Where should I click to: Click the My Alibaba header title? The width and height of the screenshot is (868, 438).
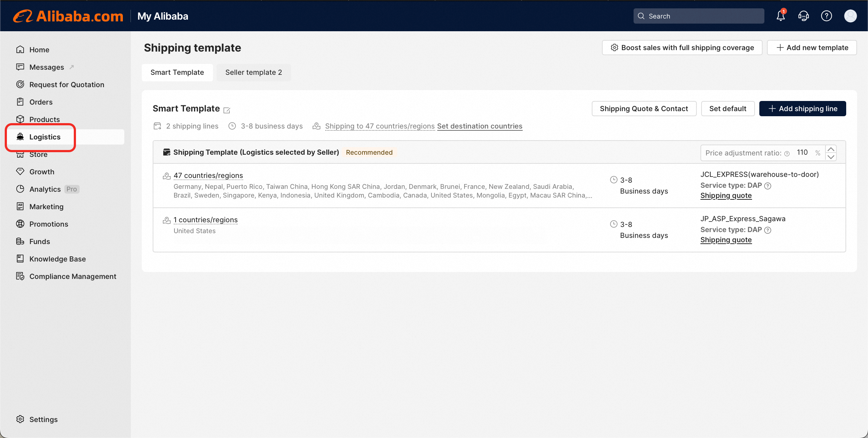click(x=163, y=16)
